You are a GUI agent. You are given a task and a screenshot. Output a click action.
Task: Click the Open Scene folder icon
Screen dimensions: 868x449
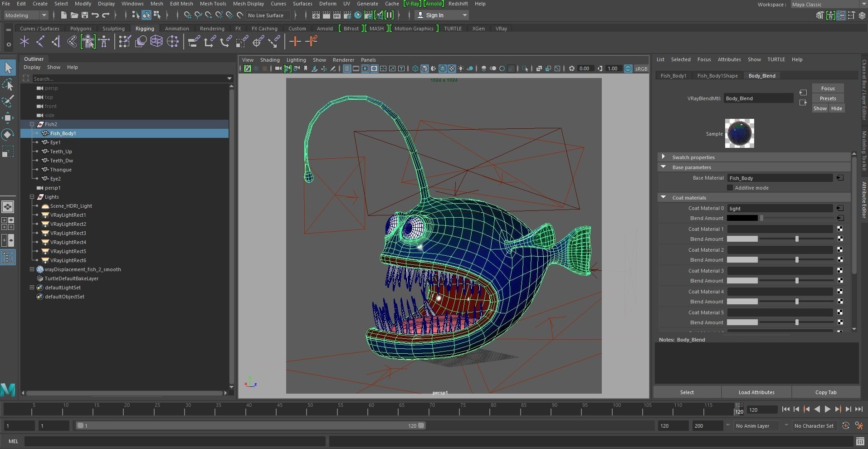pyautogui.click(x=74, y=15)
